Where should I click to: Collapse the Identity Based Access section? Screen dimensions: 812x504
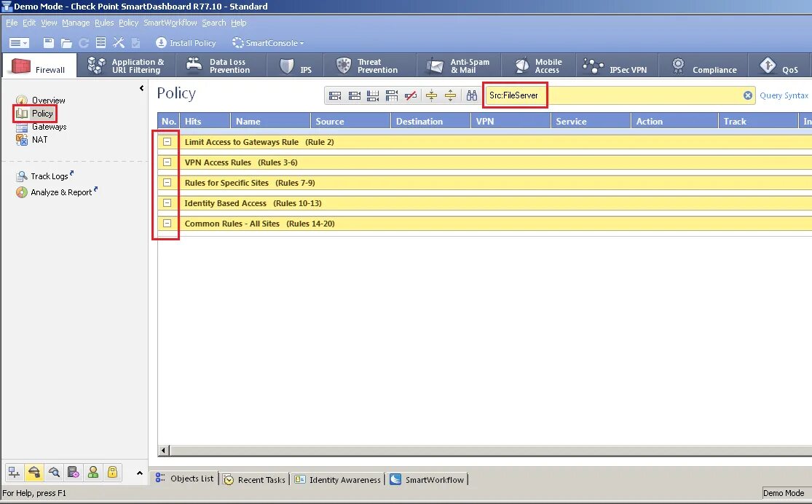pos(167,203)
